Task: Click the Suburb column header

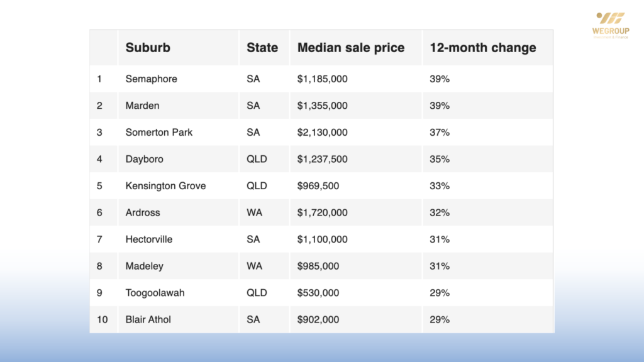Action: pos(148,48)
